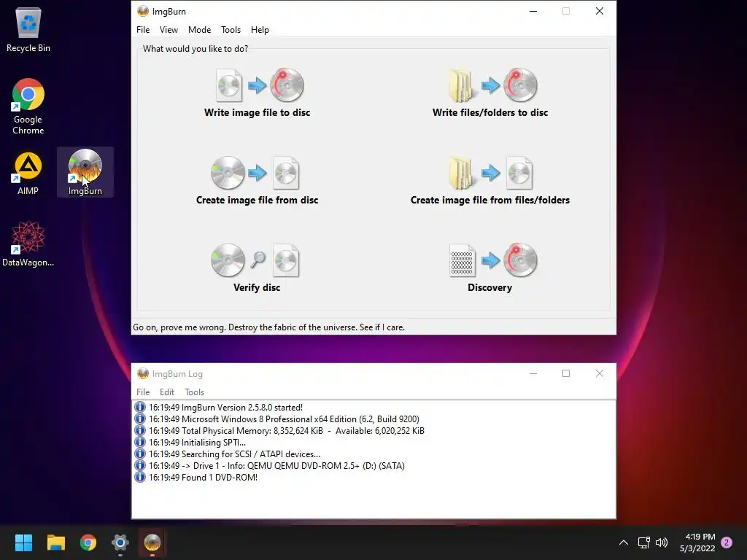
Task: Open the Tools menu in ImgBurn main window
Action: tap(231, 29)
